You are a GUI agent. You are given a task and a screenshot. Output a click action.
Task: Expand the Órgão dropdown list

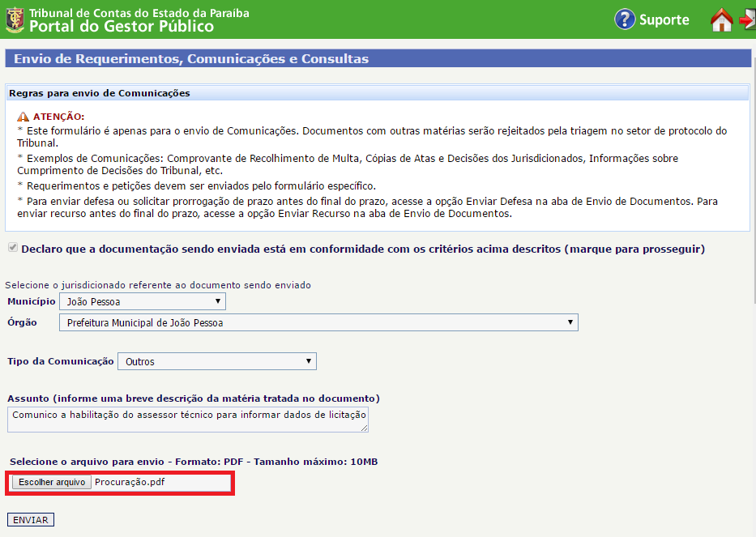point(318,322)
